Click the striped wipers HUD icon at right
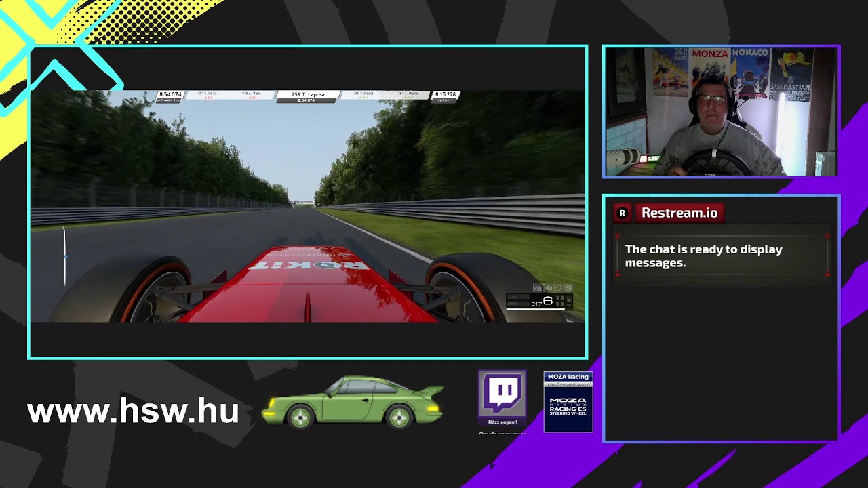868x488 pixels. click(x=568, y=288)
